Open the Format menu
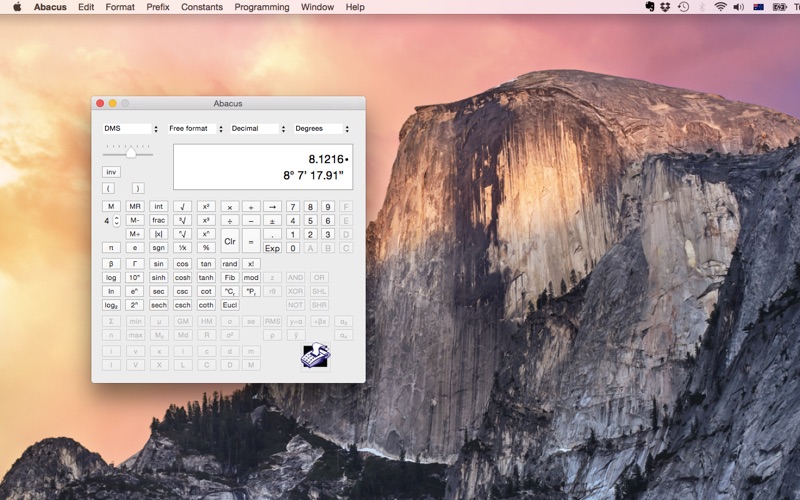This screenshot has height=500, width=800. [120, 7]
